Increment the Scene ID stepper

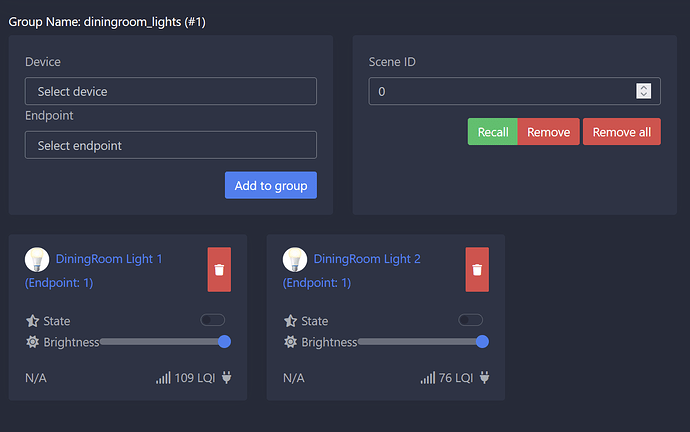point(644,87)
